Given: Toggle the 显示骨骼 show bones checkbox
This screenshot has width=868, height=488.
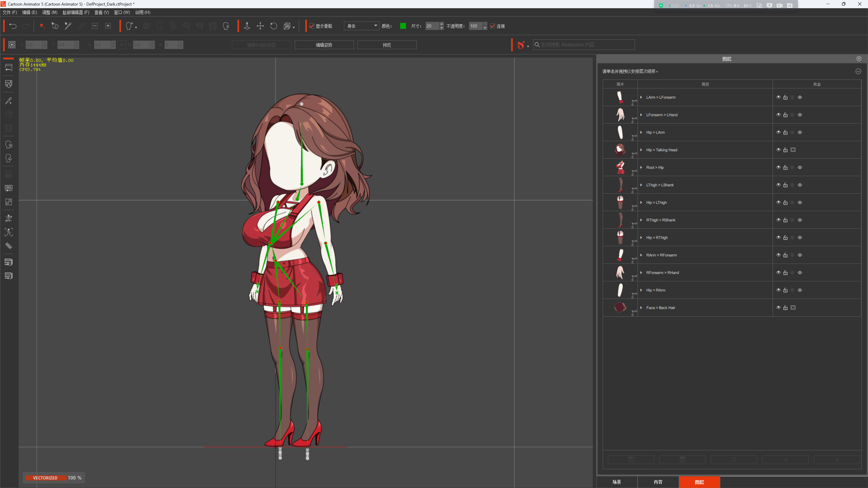Looking at the screenshot, I should [312, 26].
